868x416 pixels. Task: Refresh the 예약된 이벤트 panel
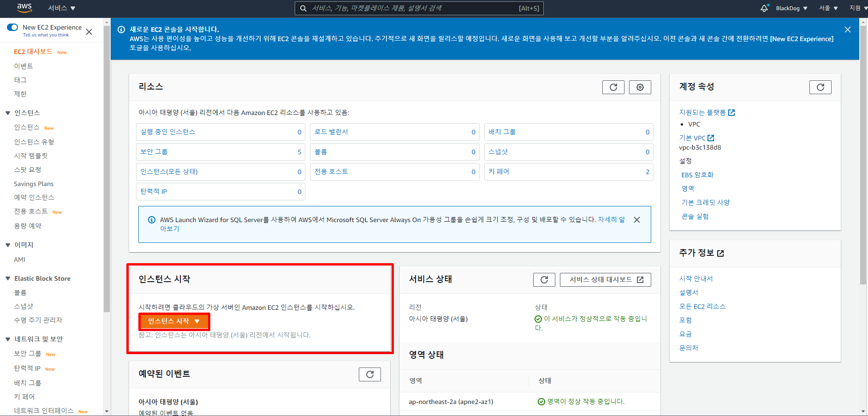coord(369,374)
